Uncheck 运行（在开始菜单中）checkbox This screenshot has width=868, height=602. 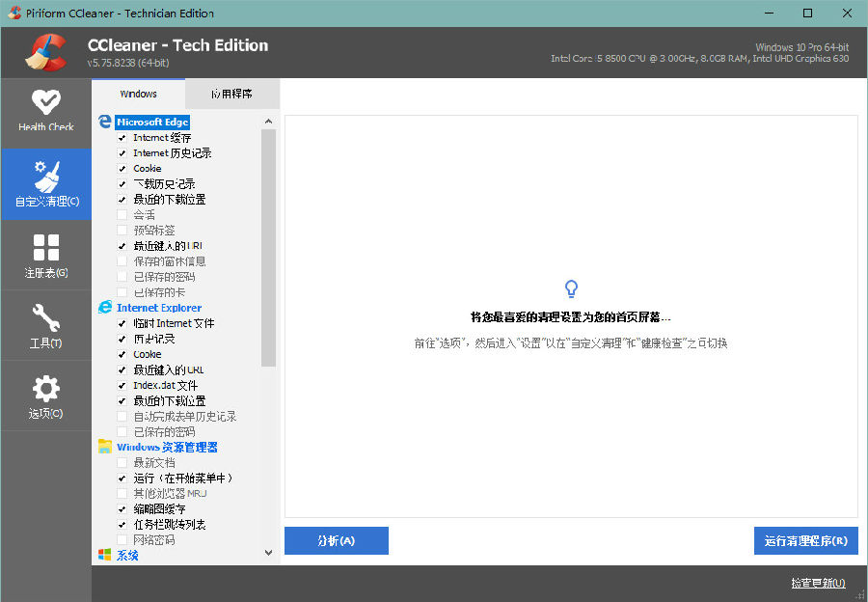(x=122, y=478)
